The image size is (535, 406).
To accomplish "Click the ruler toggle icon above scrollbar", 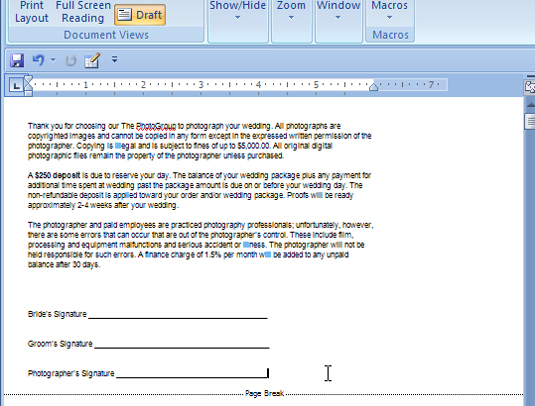I will (x=530, y=87).
